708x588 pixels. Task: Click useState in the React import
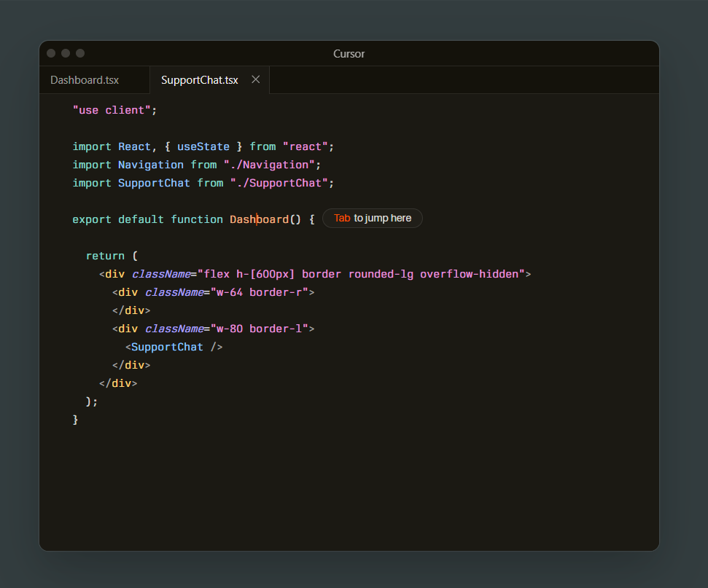(203, 146)
